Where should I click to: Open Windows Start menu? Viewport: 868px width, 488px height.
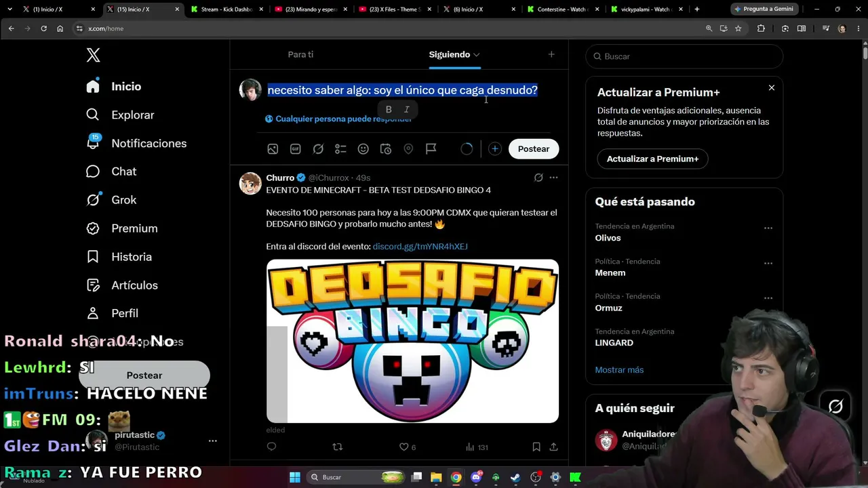click(x=295, y=477)
